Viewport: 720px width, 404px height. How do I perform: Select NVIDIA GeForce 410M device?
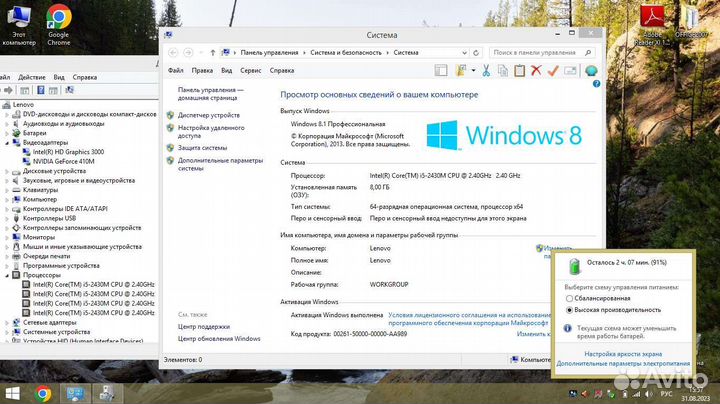tap(63, 162)
